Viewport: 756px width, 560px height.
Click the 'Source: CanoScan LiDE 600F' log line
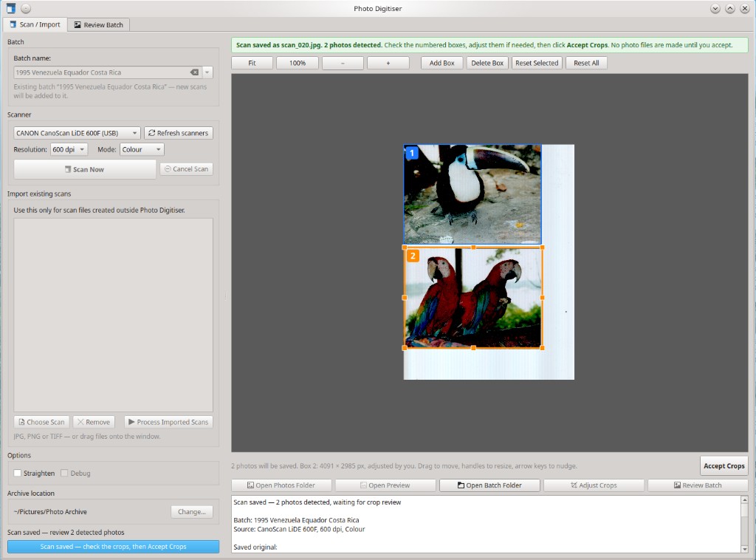[x=299, y=529]
